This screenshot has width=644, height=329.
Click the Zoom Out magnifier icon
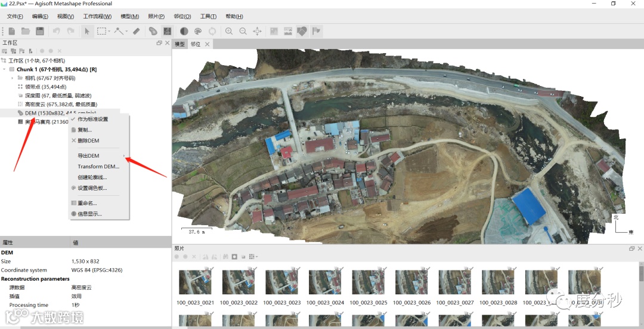[x=243, y=31]
